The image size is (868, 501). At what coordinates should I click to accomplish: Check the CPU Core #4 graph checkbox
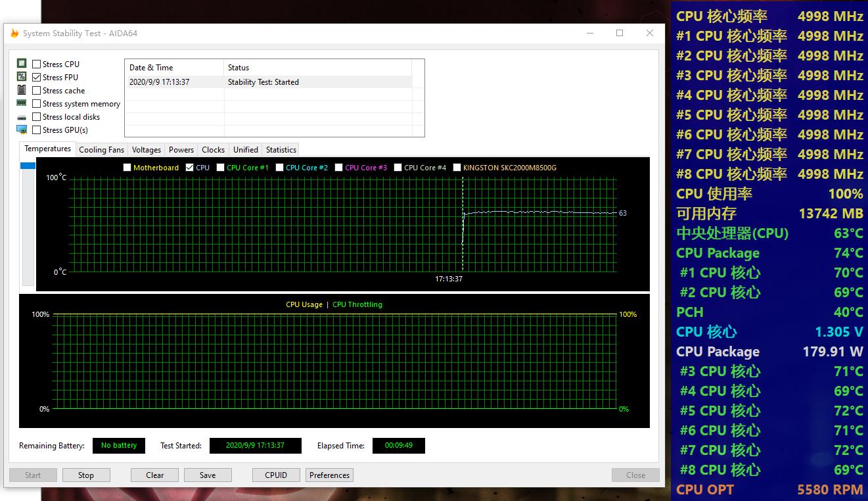[x=398, y=168]
